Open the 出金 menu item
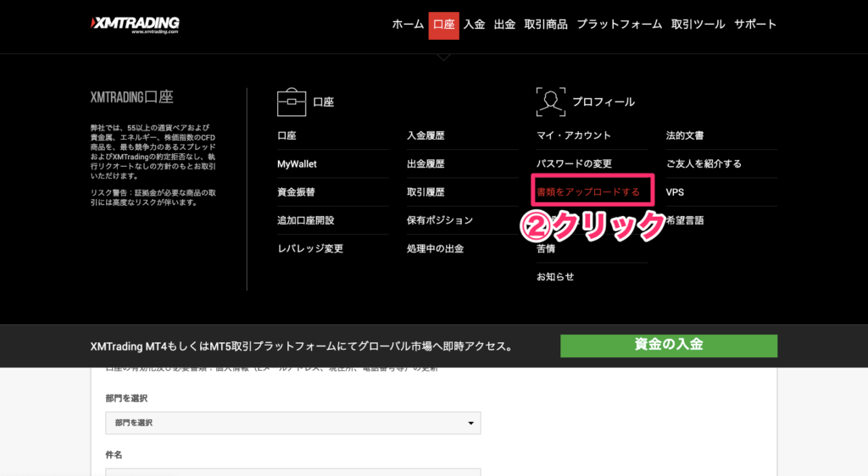 504,25
